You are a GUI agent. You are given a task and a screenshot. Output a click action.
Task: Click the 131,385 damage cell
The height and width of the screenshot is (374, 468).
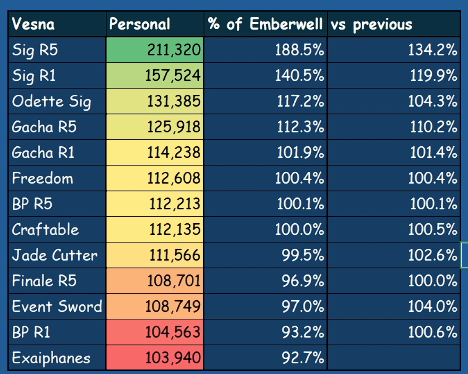[155, 101]
